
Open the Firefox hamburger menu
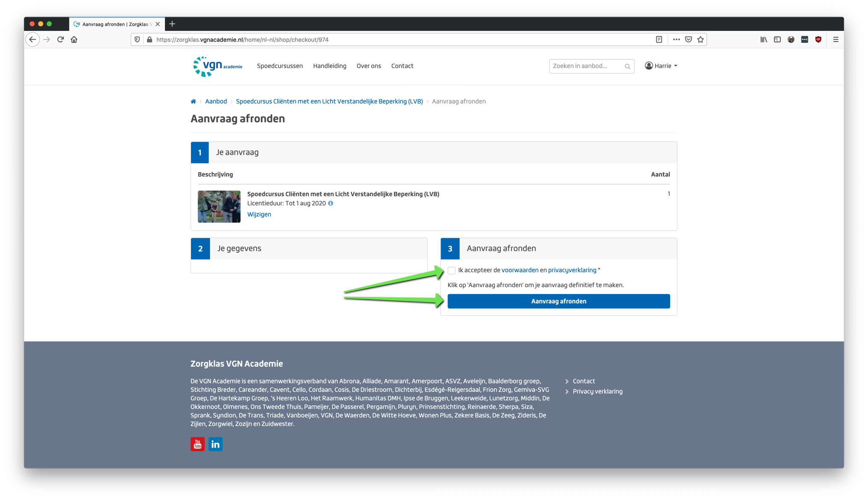coord(836,39)
